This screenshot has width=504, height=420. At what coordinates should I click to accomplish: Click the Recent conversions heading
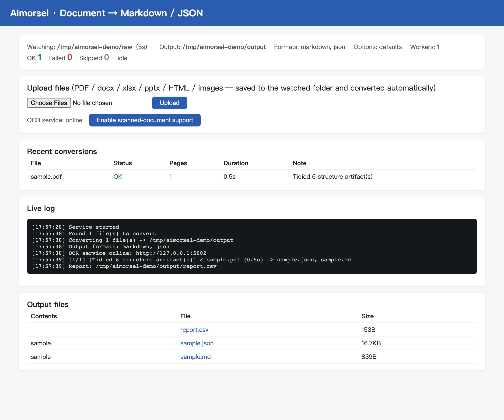tap(62, 151)
